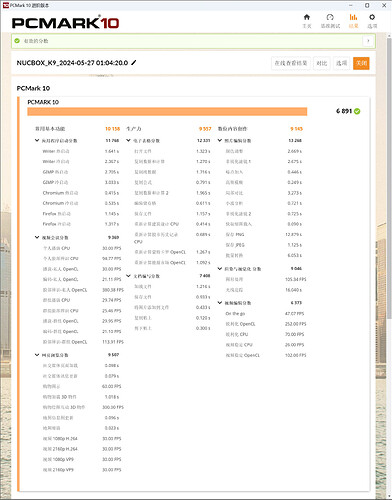Collapse the spreadsheets group scored 12 331

tap(128, 140)
